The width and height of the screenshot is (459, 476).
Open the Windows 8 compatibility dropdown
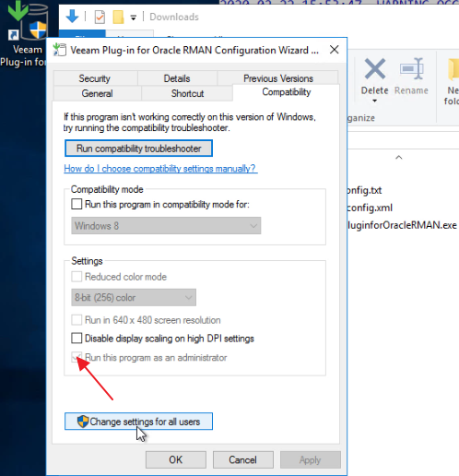(x=166, y=226)
